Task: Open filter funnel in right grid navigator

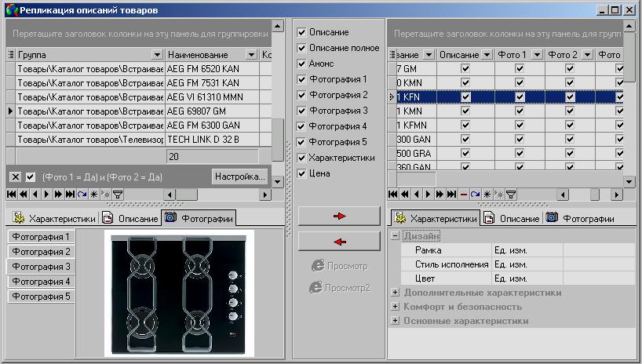Action: 511,195
